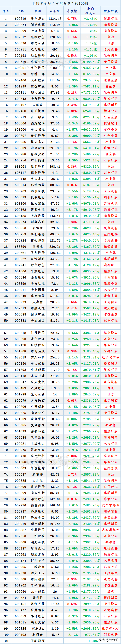Click price 111.67 of 天齐锂业
Image resolution: width=121 pixels, height=644 pixels.
click(55, 80)
